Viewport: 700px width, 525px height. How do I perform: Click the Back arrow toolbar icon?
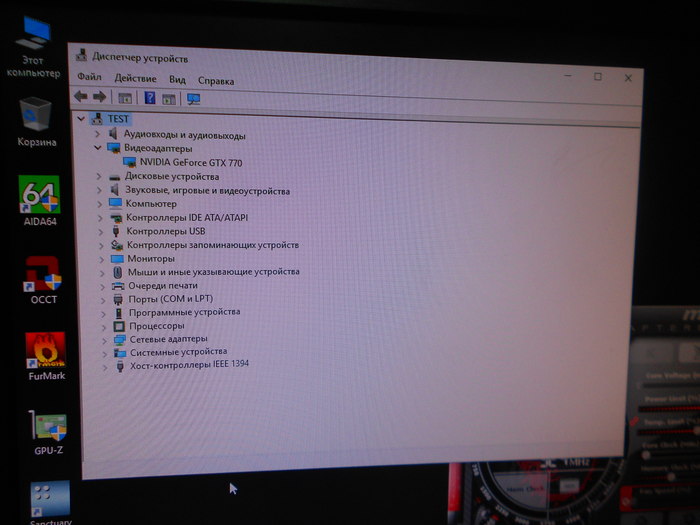[x=81, y=97]
